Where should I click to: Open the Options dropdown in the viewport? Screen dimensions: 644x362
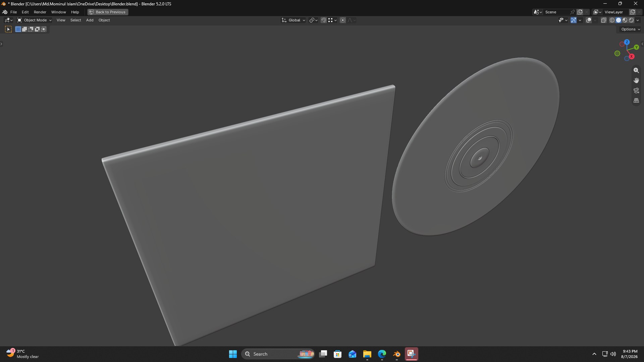[x=631, y=29]
